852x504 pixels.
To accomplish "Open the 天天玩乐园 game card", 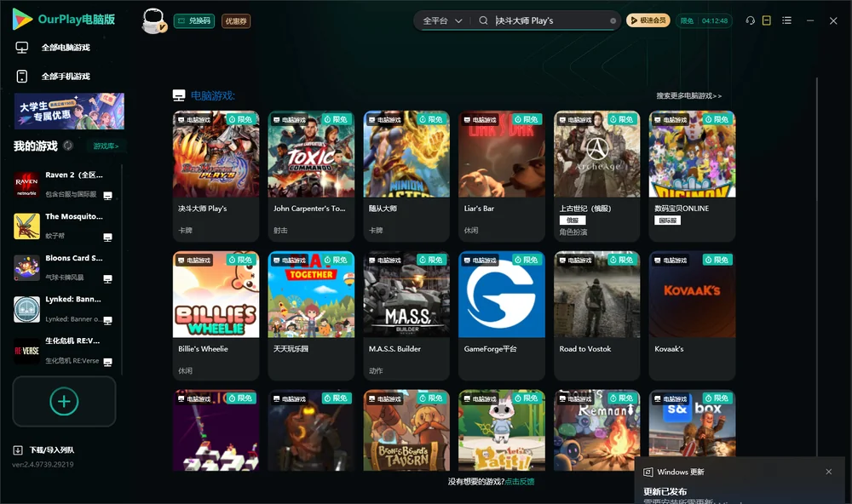I will coord(311,316).
